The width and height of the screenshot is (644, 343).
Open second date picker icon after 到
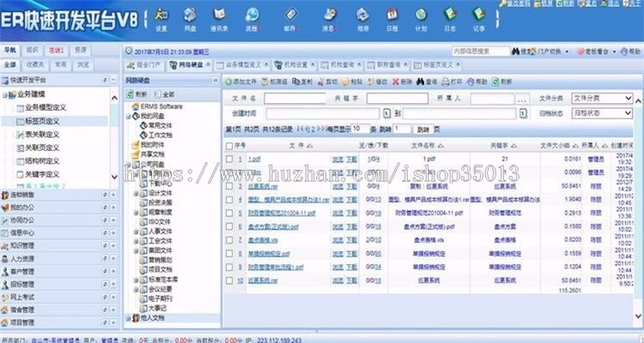click(523, 113)
